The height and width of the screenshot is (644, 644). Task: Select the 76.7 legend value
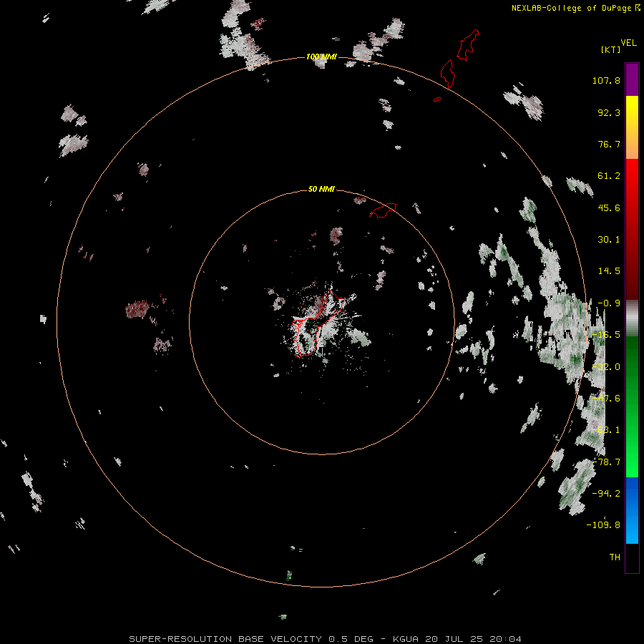click(609, 144)
